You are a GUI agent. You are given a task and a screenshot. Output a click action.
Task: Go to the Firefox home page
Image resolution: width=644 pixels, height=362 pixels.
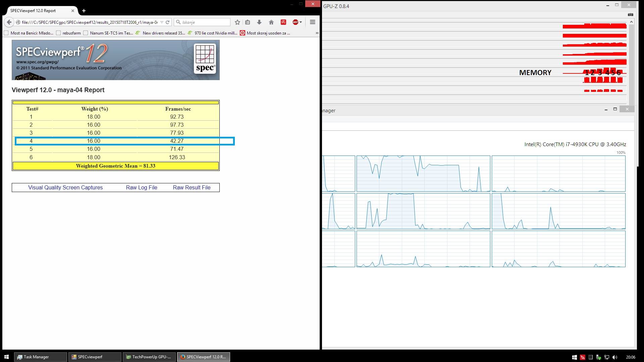click(x=271, y=22)
